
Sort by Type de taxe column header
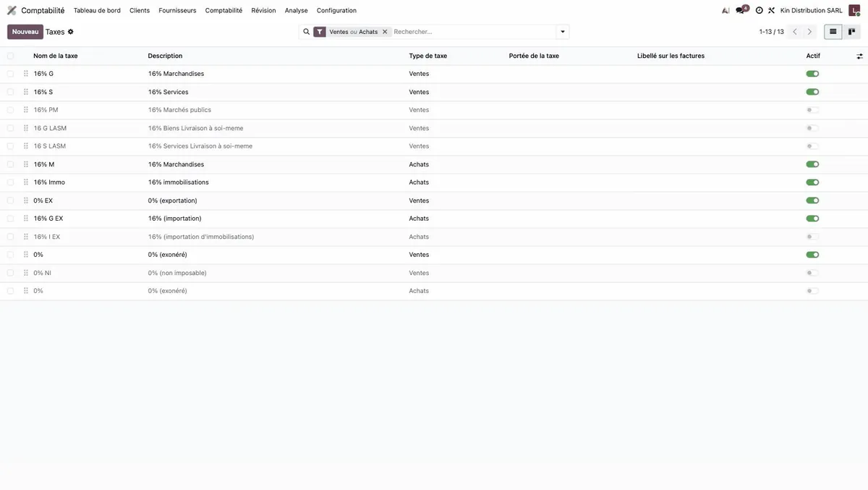[428, 56]
